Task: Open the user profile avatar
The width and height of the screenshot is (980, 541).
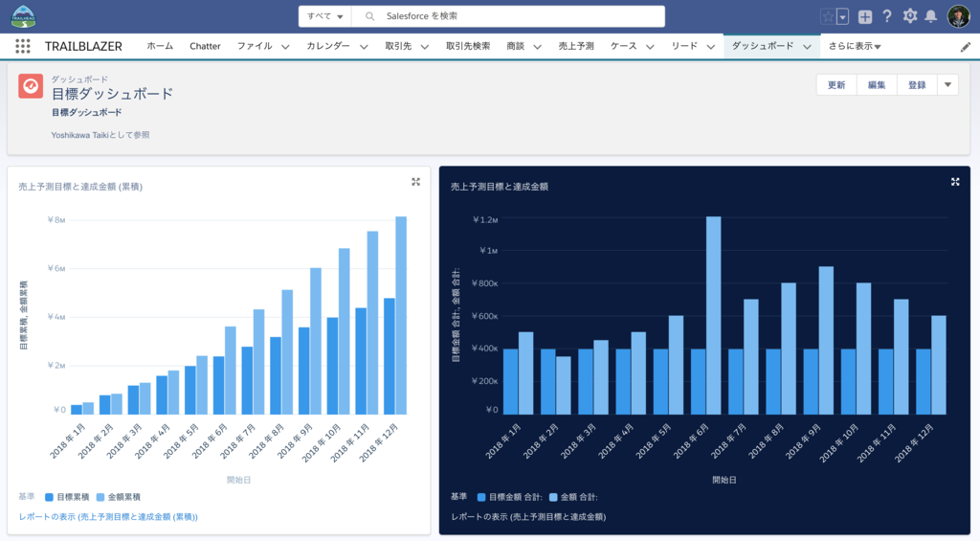Action: (x=959, y=16)
